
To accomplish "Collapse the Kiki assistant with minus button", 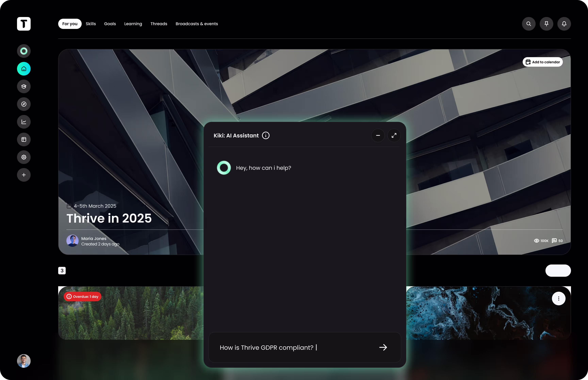I will [378, 135].
